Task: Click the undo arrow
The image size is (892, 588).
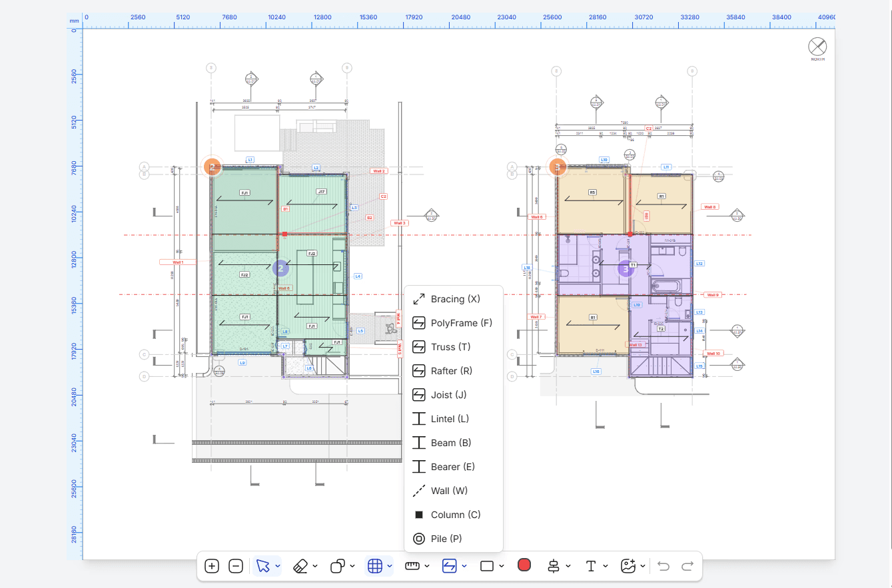Action: (664, 566)
